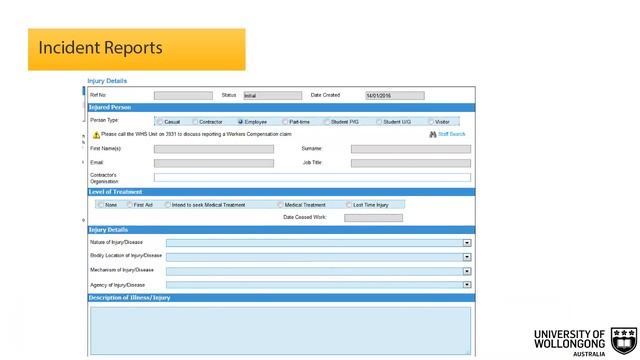Image resolution: width=640 pixels, height=360 pixels.
Task: Select the Casual person type
Action: point(160,122)
